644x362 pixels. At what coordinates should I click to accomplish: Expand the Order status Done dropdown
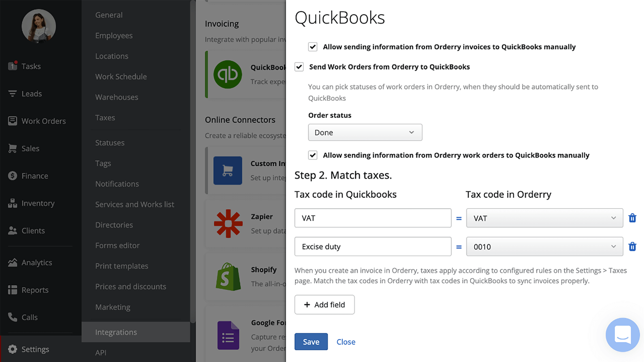coord(365,132)
